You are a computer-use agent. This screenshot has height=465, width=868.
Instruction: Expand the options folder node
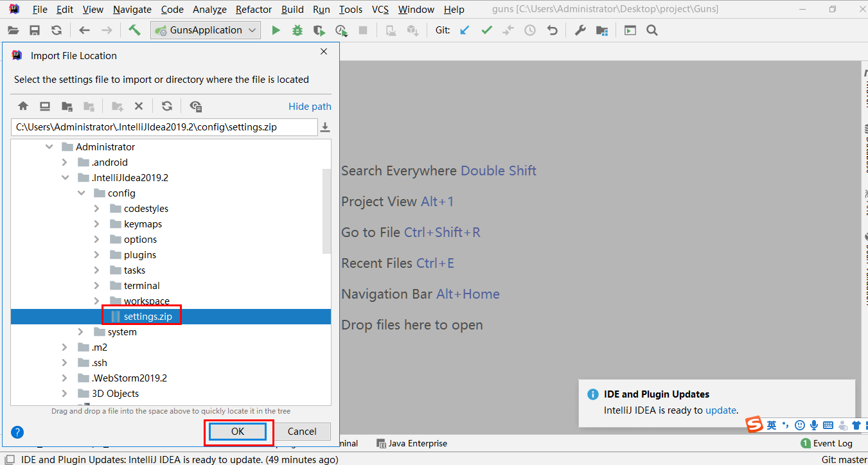point(96,240)
